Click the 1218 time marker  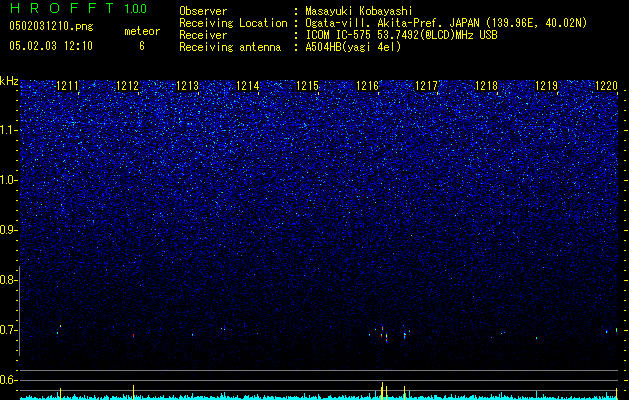coord(487,86)
